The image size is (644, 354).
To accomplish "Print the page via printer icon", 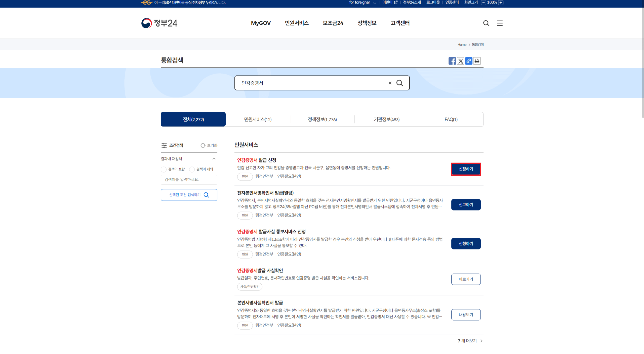I will [x=477, y=61].
